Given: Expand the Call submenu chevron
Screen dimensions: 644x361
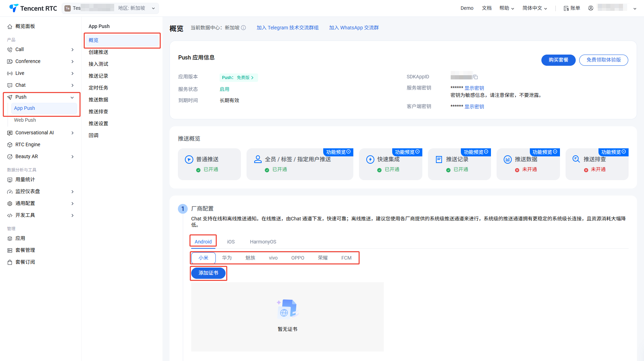Looking at the screenshot, I should 72,50.
